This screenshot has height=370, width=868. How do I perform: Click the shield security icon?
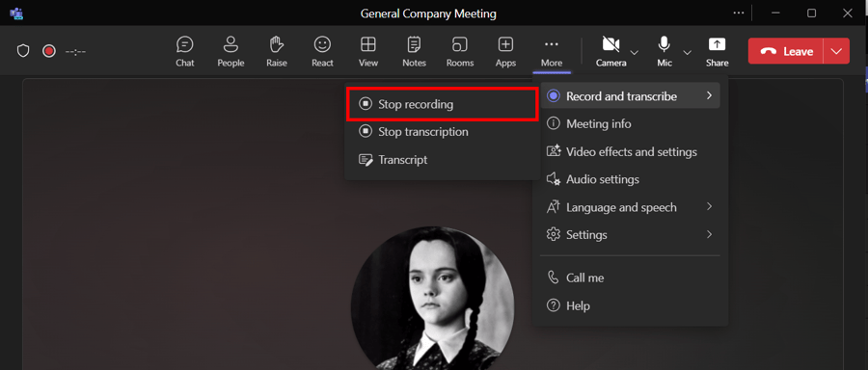[23, 51]
